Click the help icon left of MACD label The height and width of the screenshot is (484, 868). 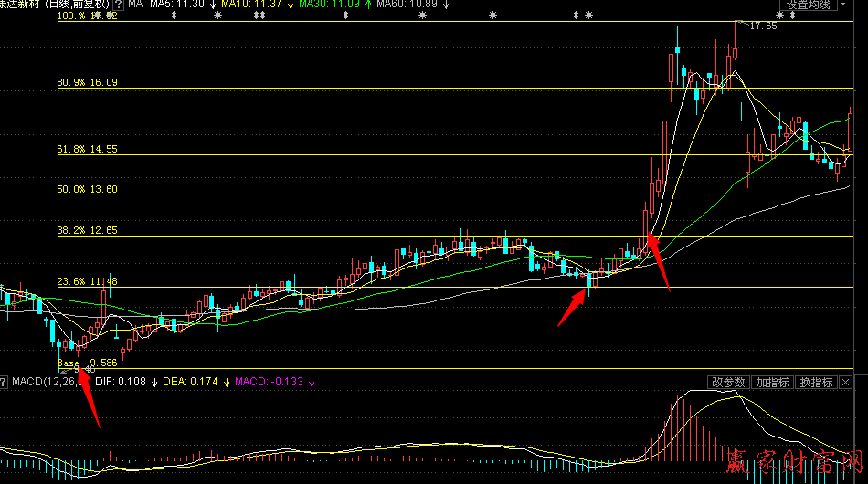tap(5, 382)
